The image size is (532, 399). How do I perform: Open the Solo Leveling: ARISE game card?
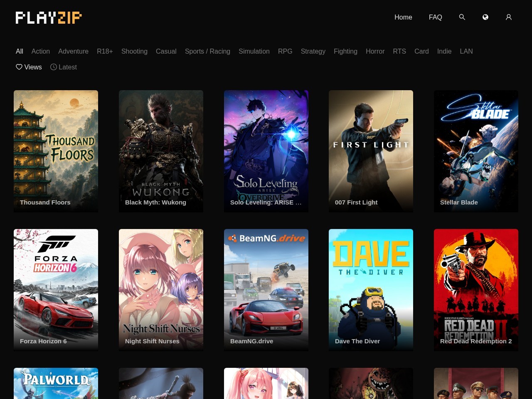266,151
